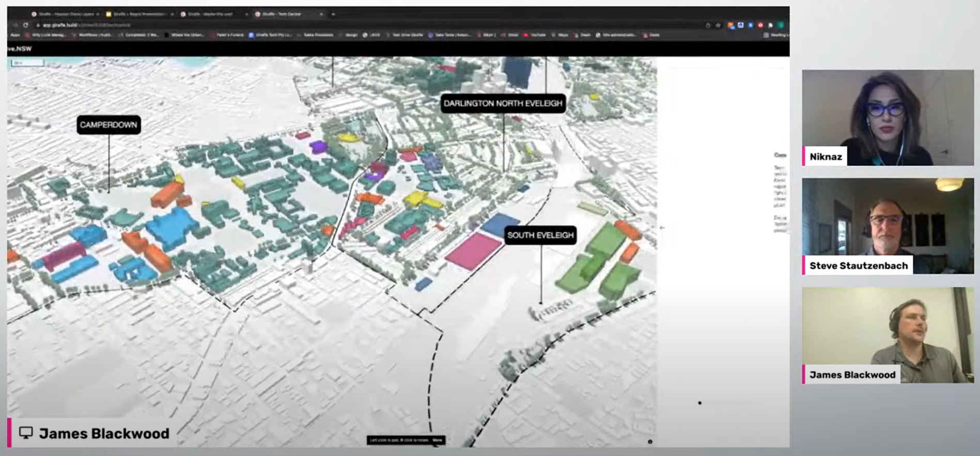Click the red browser extension icon

760,25
